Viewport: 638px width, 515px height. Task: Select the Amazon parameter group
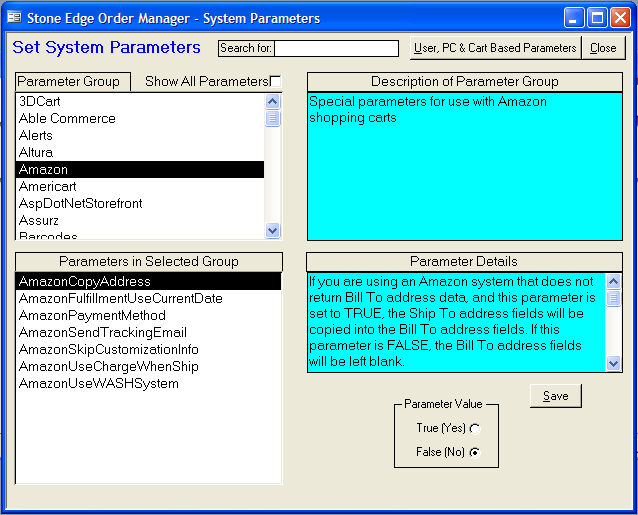pyautogui.click(x=140, y=170)
